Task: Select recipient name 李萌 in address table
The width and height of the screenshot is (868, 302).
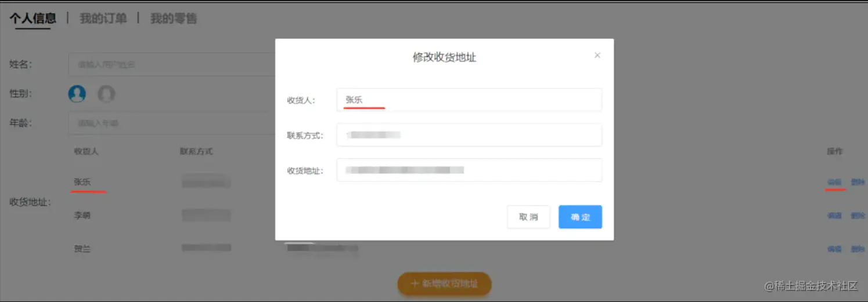Action: (82, 216)
